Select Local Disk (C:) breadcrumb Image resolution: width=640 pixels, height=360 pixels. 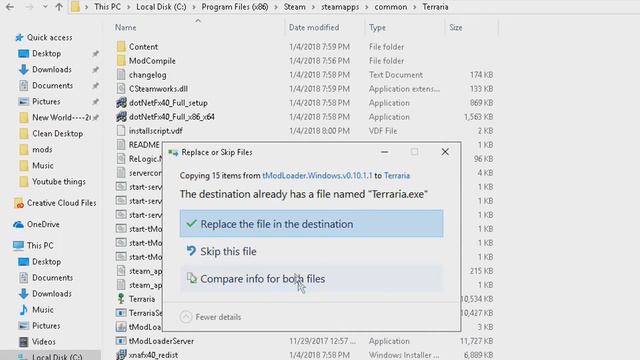coord(161,7)
